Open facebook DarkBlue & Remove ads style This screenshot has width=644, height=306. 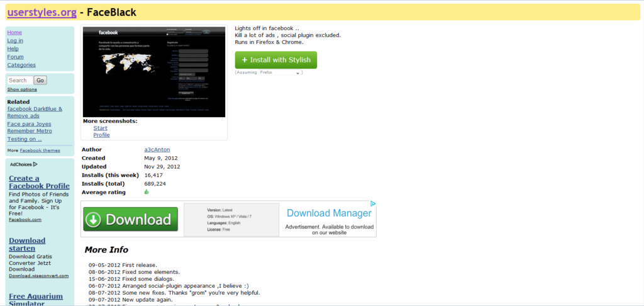point(35,112)
